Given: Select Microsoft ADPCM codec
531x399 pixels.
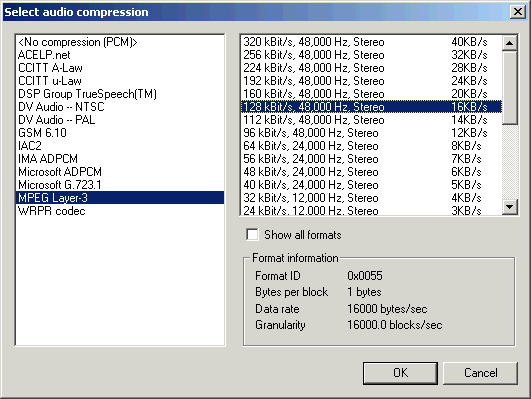Looking at the screenshot, I should coord(120,172).
